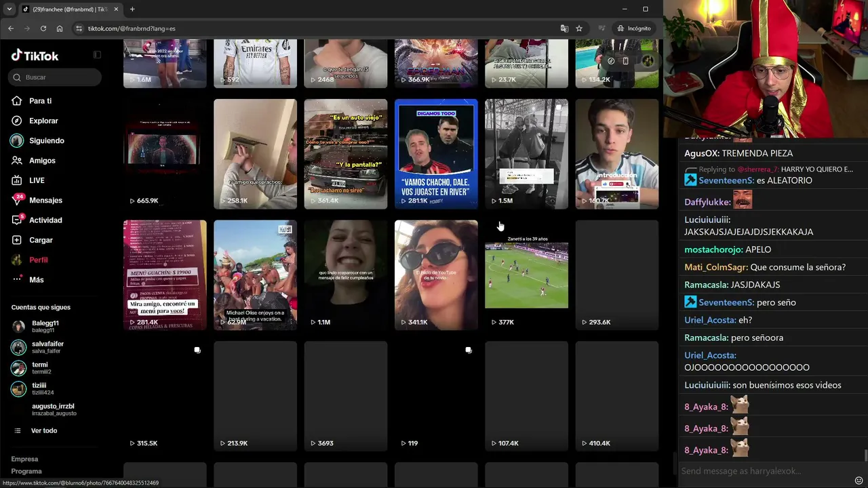Click the Cargar upload icon
Image resolution: width=868 pixels, height=488 pixels.
(17, 240)
